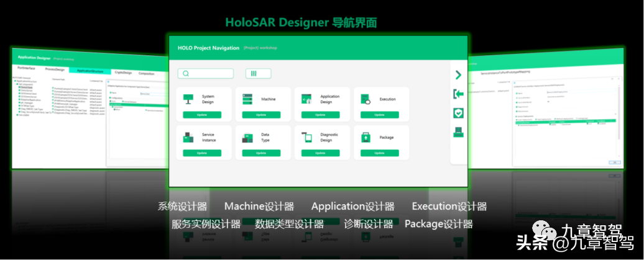
Task: Expand the right sidebar chevron arrow
Action: pos(458,75)
